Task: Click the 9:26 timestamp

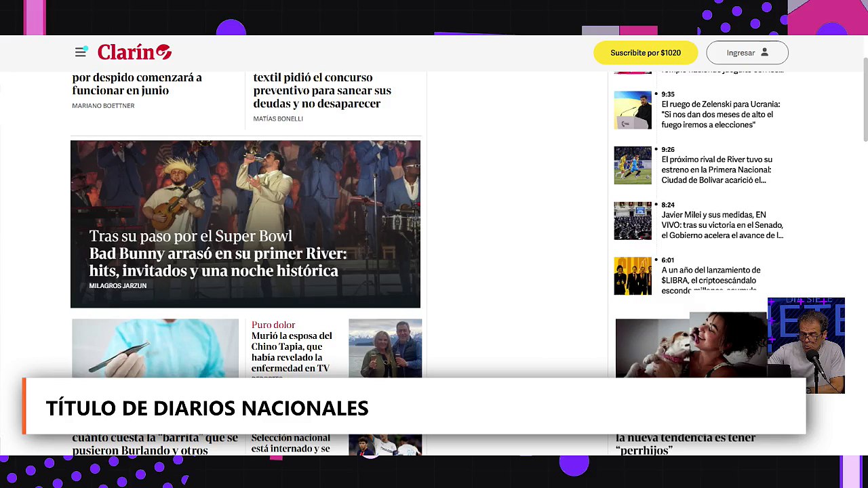Action: (668, 150)
